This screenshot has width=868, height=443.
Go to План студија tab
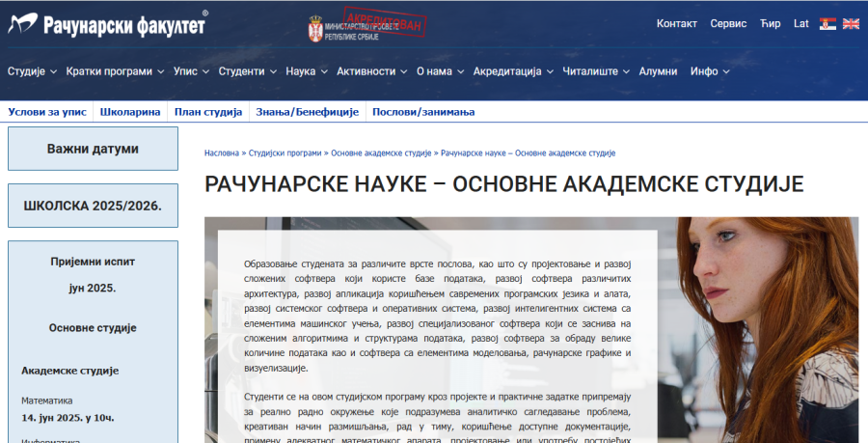pyautogui.click(x=208, y=112)
